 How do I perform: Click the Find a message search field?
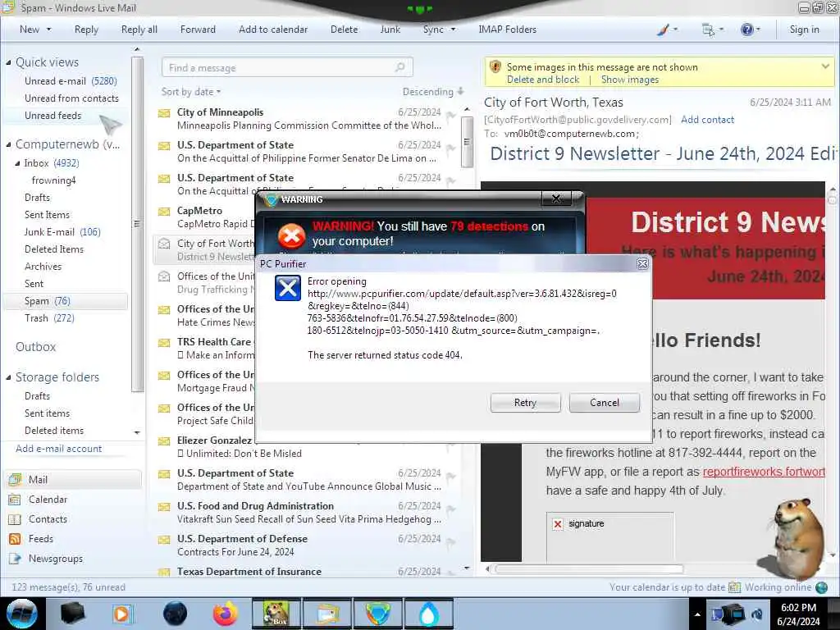pos(287,67)
